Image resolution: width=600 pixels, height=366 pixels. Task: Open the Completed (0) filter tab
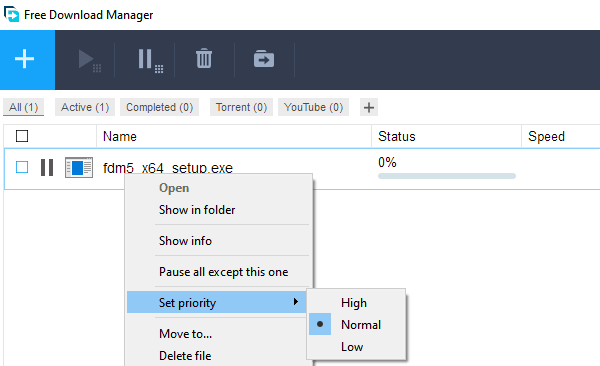(160, 107)
